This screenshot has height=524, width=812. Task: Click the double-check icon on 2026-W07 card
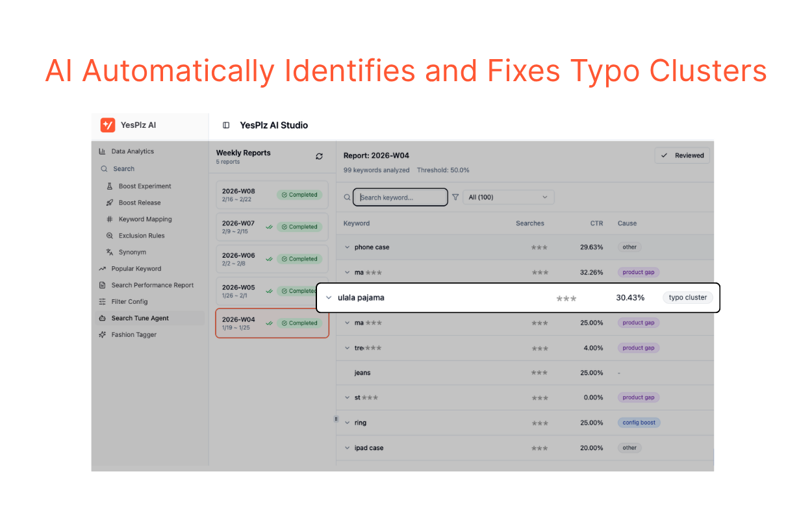click(x=269, y=227)
